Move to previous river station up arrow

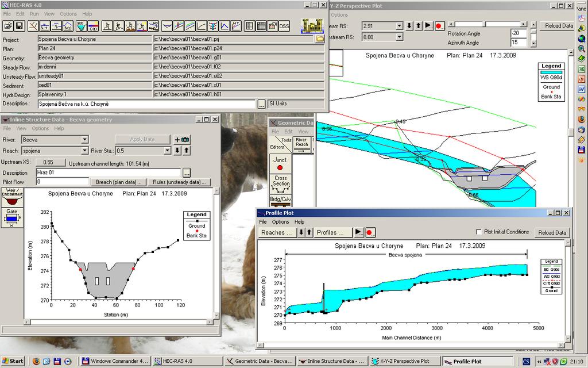(187, 151)
